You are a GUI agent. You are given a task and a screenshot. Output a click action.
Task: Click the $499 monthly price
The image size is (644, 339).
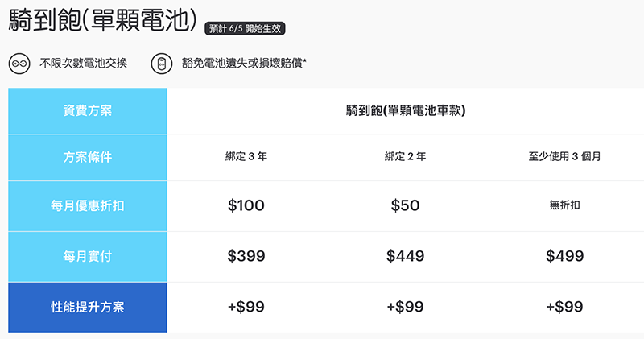tap(563, 257)
